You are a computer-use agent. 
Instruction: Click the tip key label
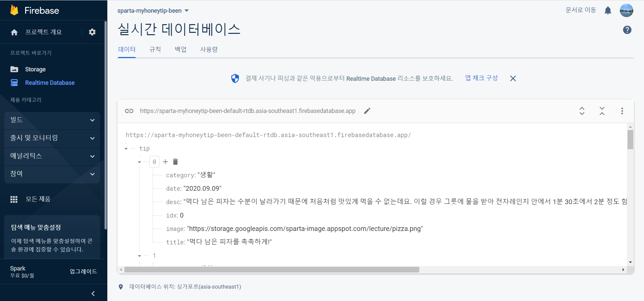(145, 148)
